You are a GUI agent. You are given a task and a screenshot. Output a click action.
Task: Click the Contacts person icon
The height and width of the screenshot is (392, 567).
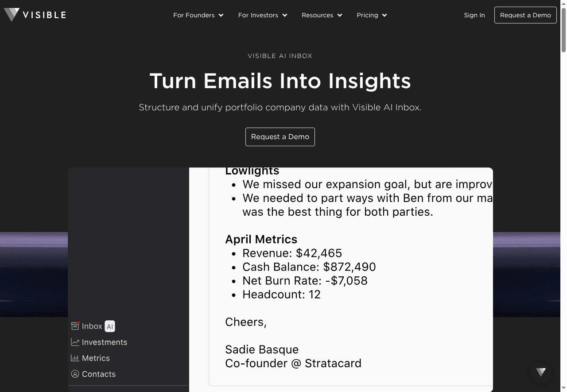coord(75,374)
